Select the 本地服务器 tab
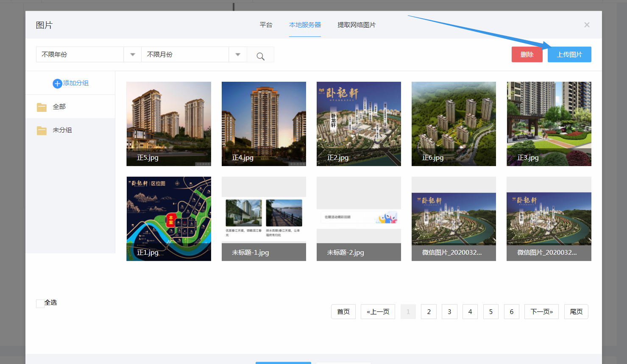The image size is (627, 364). [x=305, y=25]
